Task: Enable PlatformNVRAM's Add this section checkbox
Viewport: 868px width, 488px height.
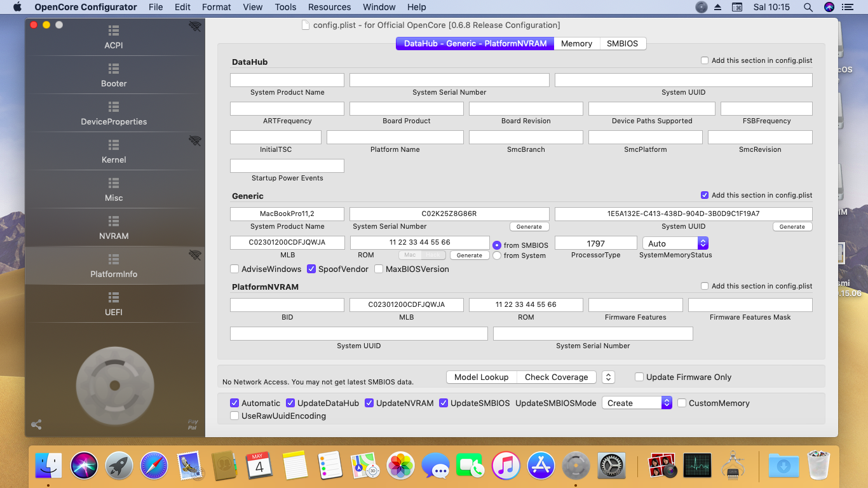Action: [x=704, y=286]
